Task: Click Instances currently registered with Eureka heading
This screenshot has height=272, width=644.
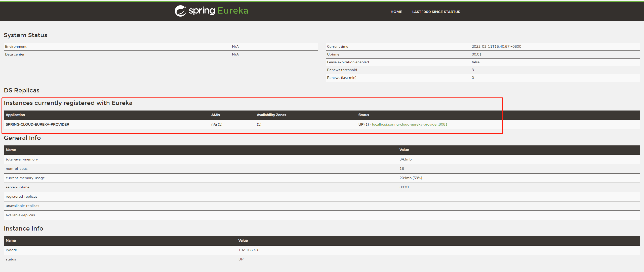Action: point(68,103)
